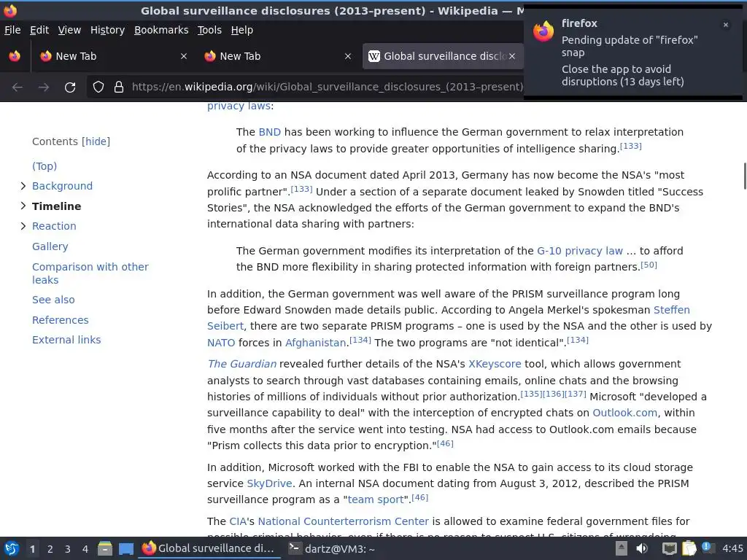Hide the Contents sidebar
The width and height of the screenshot is (747, 560).
96,141
